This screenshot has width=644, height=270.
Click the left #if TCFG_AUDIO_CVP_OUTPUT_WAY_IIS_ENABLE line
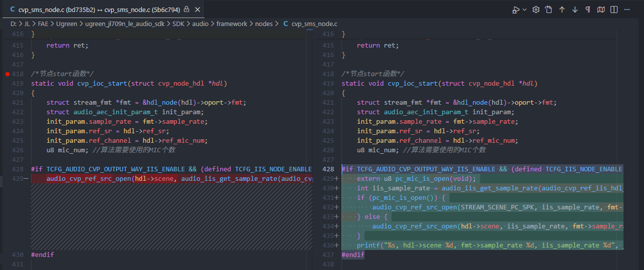click(171, 169)
